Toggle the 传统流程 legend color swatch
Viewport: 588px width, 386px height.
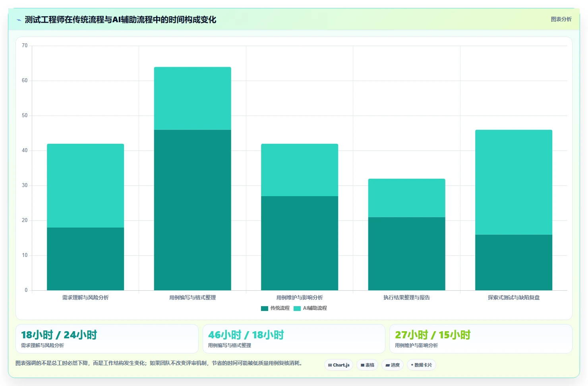(265, 309)
